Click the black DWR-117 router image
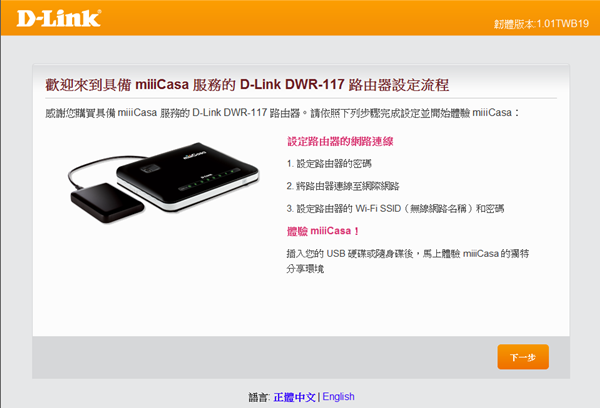This screenshot has width=600, height=408. click(188, 176)
